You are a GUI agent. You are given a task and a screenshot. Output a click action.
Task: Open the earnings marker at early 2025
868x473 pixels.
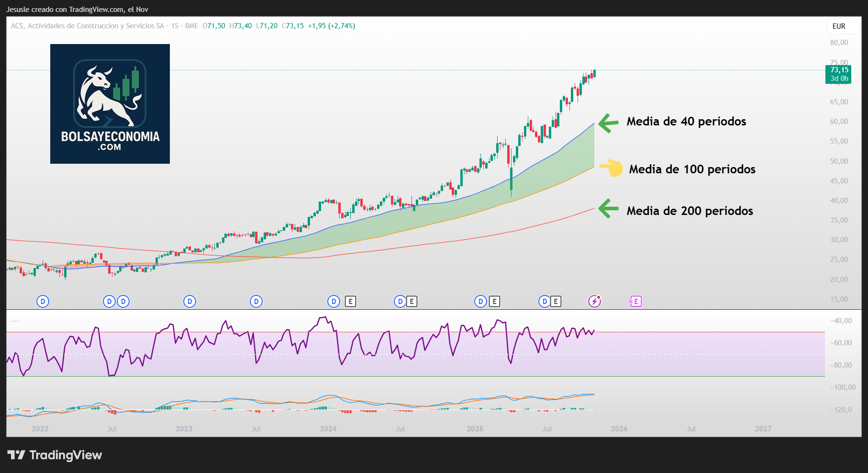click(x=494, y=301)
